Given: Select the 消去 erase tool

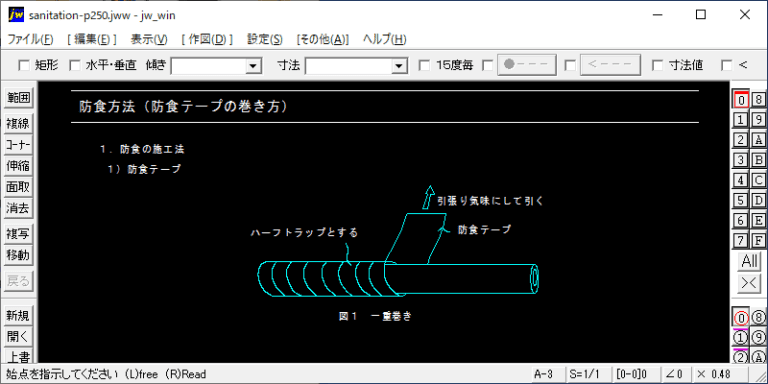Looking at the screenshot, I should (x=18, y=208).
